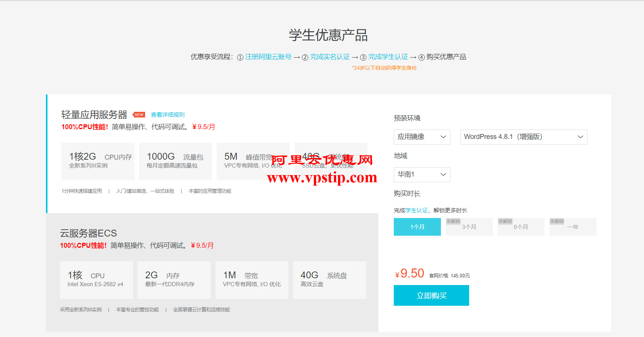Click 查看详细规则 link

[168, 115]
